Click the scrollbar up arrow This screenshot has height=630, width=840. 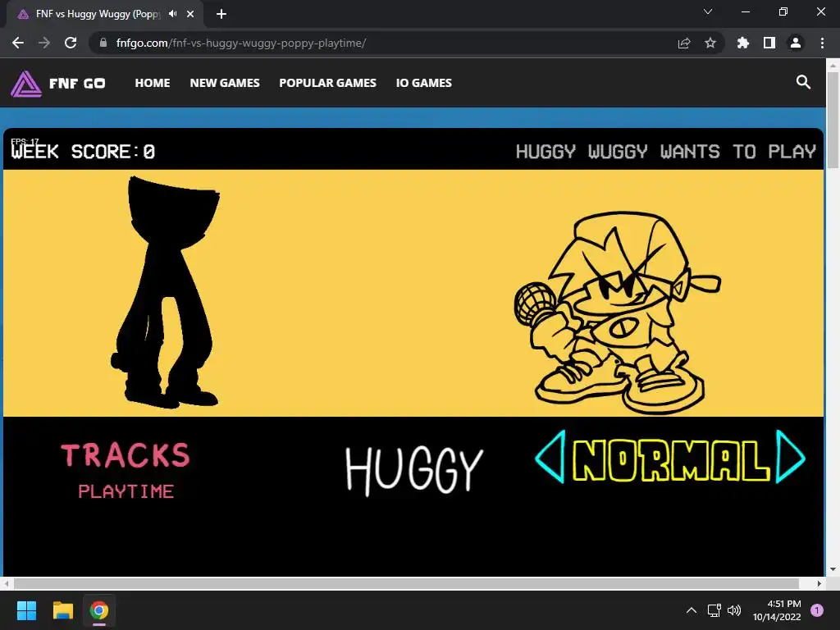pos(833,66)
